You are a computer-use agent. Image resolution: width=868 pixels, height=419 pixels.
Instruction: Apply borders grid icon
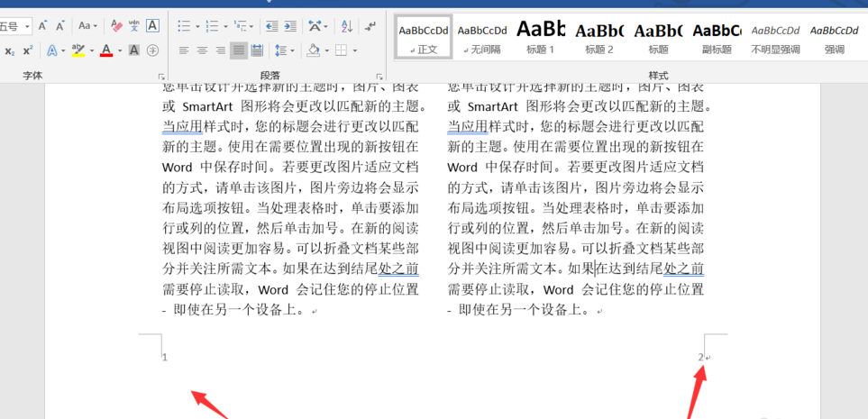tap(341, 51)
